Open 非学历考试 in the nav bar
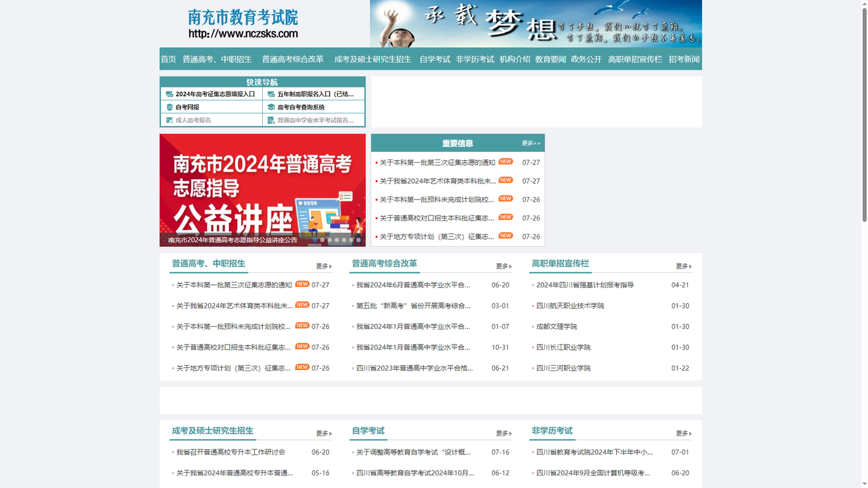Screen dimensions: 868x488 [x=475, y=59]
